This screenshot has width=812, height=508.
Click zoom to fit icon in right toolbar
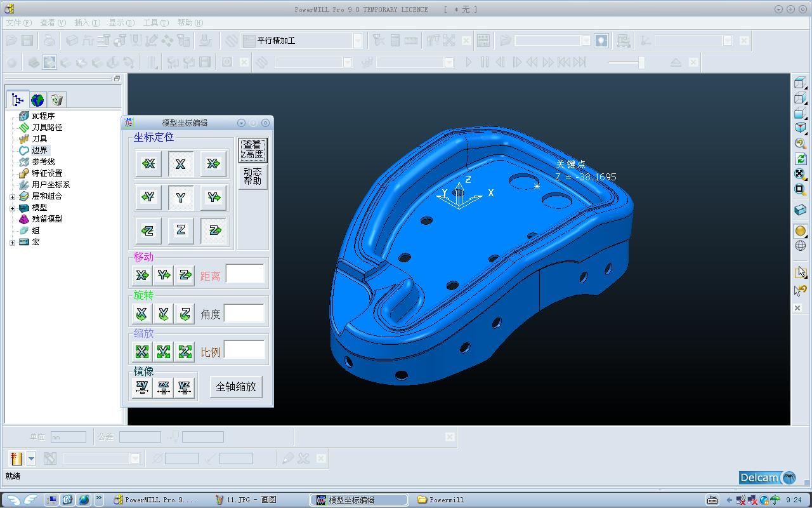point(800,174)
